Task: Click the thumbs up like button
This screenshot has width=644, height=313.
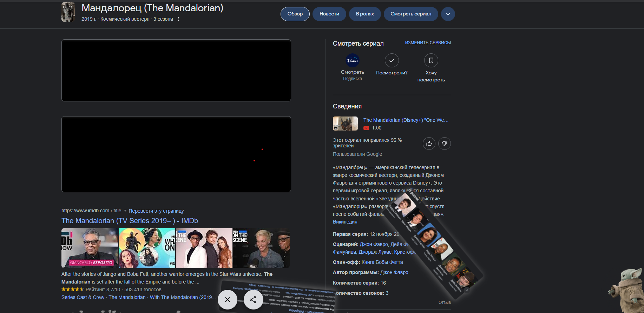Action: click(x=429, y=144)
